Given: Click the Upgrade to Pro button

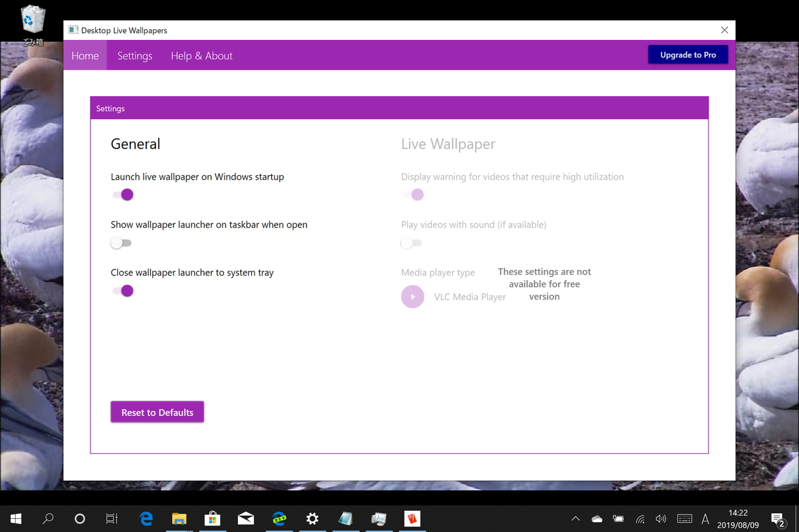Looking at the screenshot, I should [x=688, y=55].
